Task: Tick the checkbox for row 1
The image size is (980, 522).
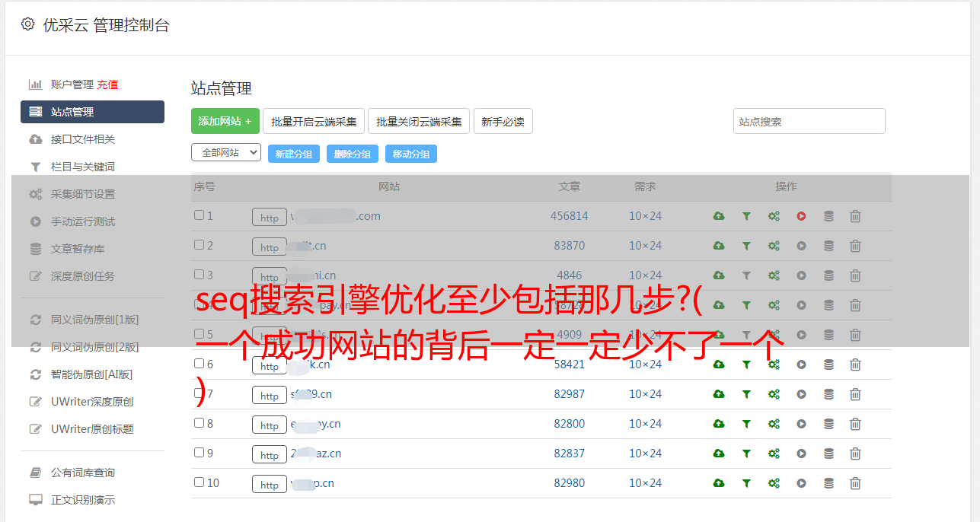Action: pyautogui.click(x=199, y=215)
